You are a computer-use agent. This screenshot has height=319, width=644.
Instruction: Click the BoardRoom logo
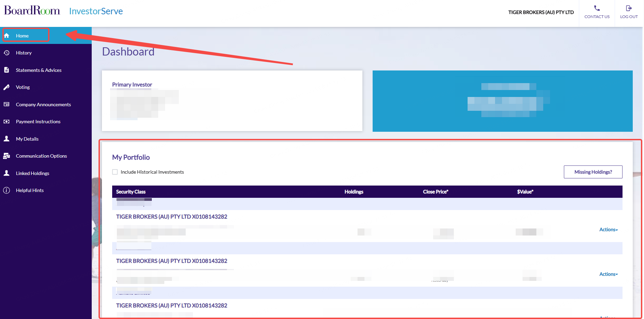pos(32,10)
